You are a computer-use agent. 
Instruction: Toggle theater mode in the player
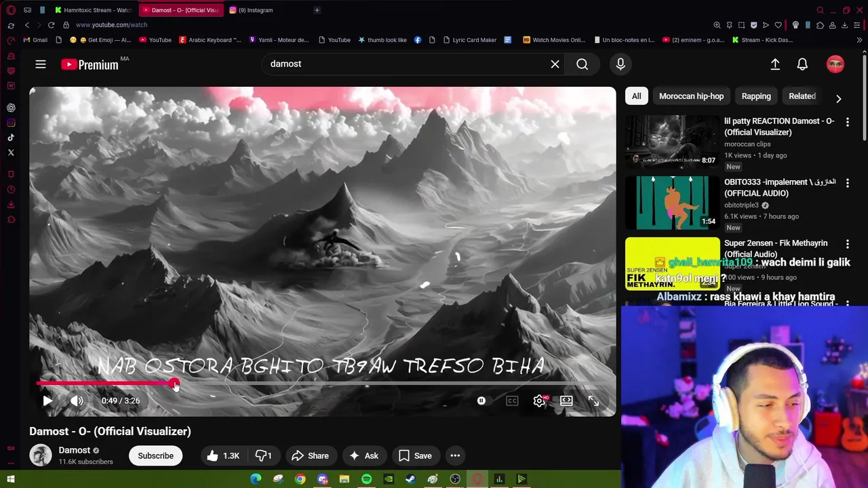[x=566, y=401]
